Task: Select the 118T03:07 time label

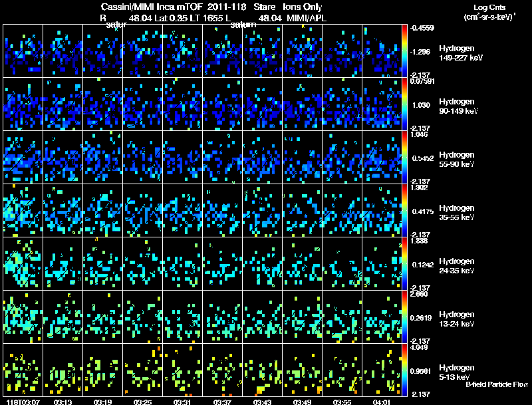Action: tap(23, 402)
